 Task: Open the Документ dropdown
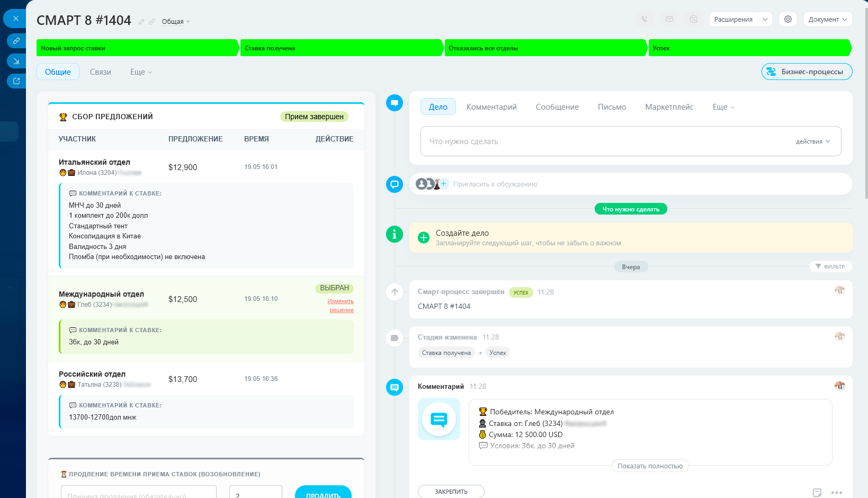pyautogui.click(x=828, y=20)
